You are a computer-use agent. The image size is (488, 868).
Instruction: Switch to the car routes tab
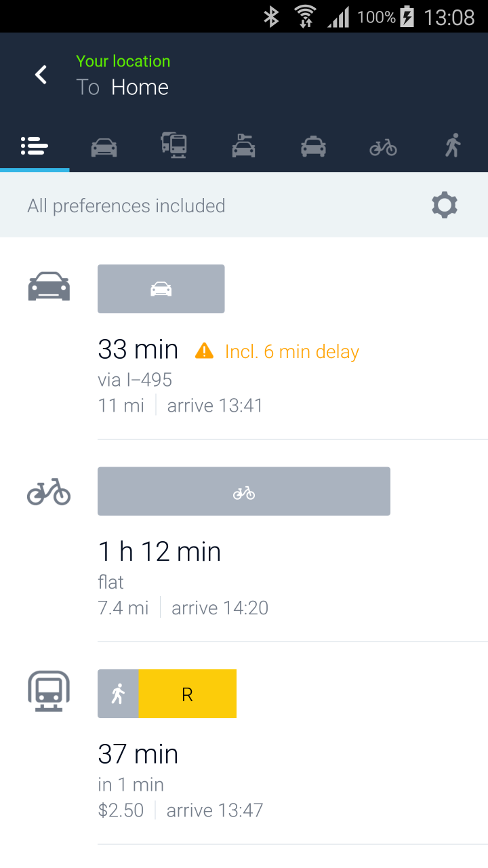tap(104, 146)
